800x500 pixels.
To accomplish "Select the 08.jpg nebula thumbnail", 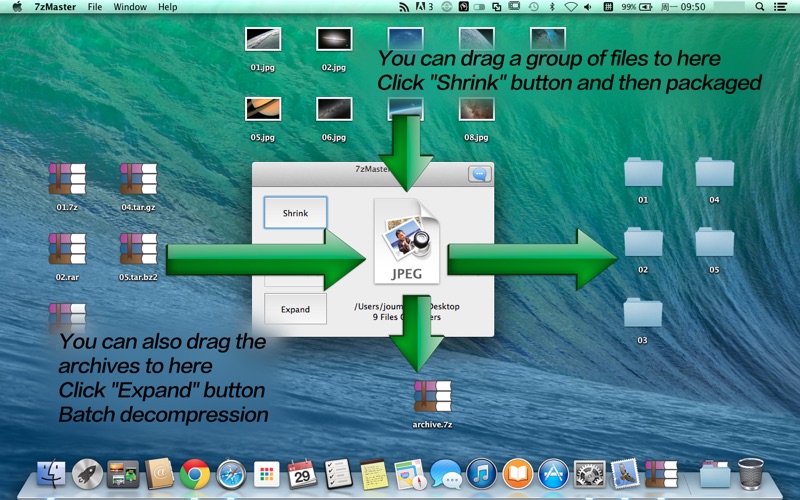I will point(477,109).
